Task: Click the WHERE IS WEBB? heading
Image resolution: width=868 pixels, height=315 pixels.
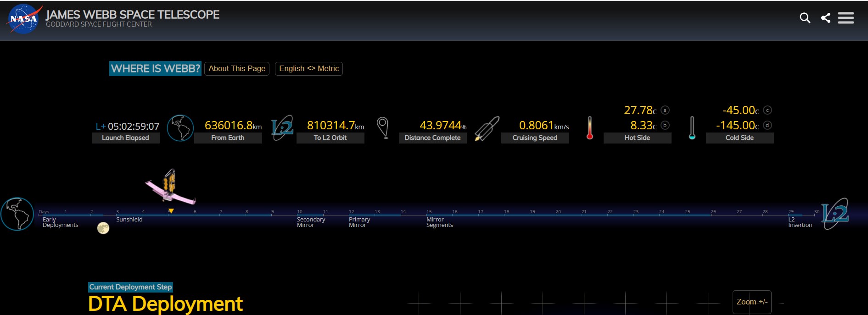Action: [x=155, y=69]
